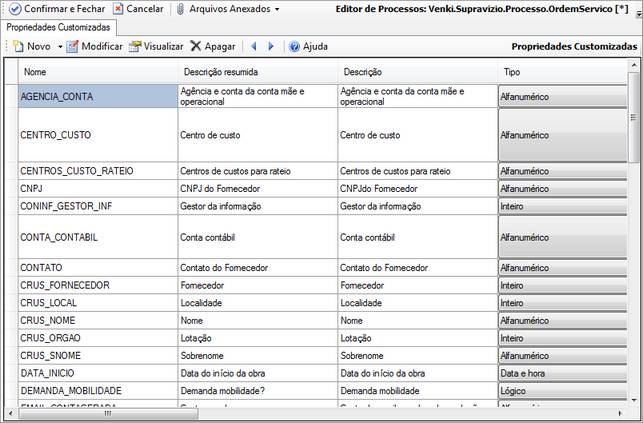The width and height of the screenshot is (643, 423).
Task: Click the Cancelar button label
Action: pos(145,9)
